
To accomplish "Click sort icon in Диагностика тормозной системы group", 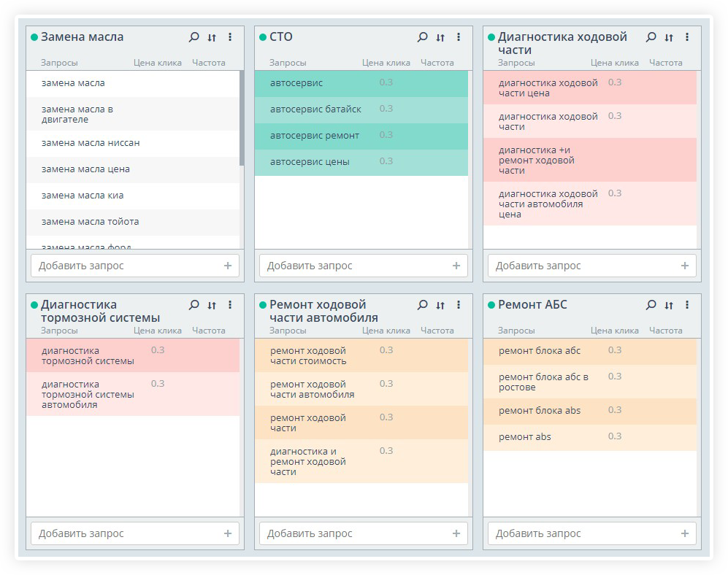I will click(212, 305).
